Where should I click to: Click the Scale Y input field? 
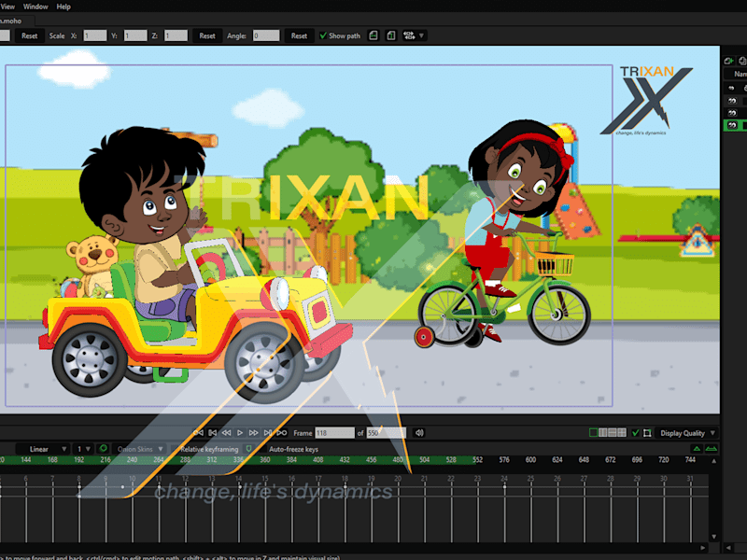pos(135,35)
